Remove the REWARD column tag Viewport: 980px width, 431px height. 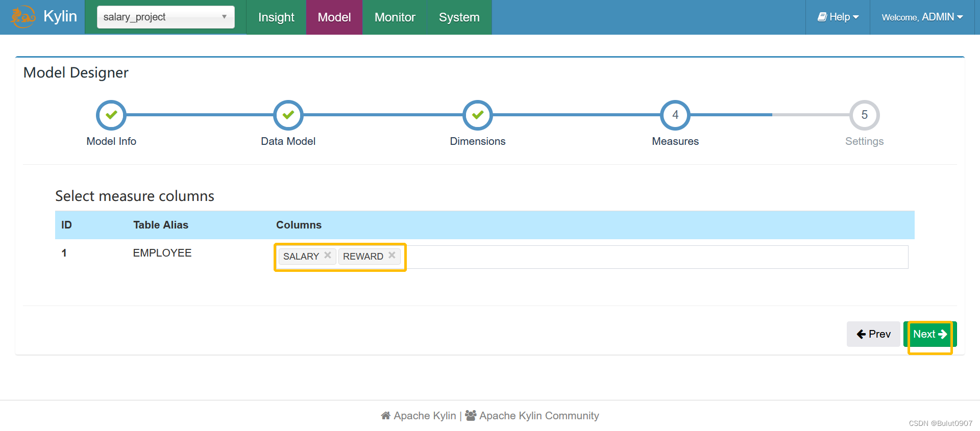click(392, 255)
